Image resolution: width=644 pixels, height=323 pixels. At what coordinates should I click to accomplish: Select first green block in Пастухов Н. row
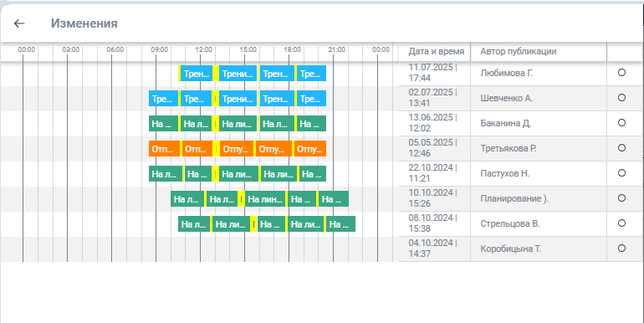click(x=166, y=174)
